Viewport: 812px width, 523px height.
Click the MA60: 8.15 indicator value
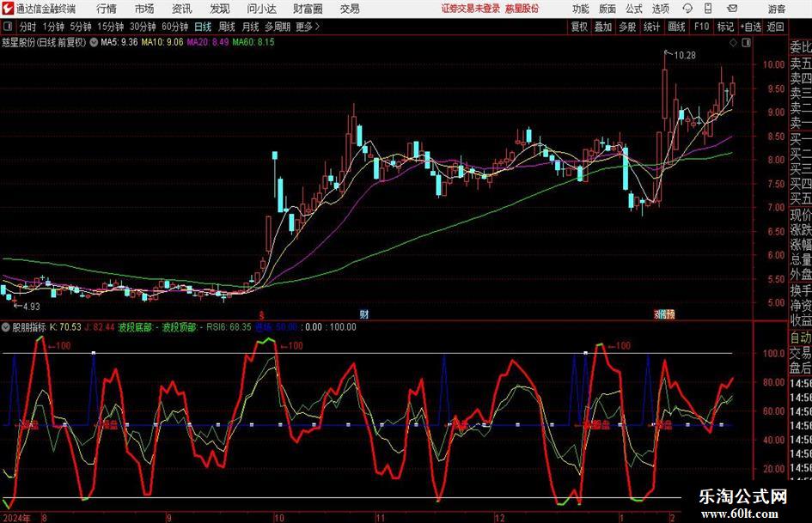pos(253,42)
